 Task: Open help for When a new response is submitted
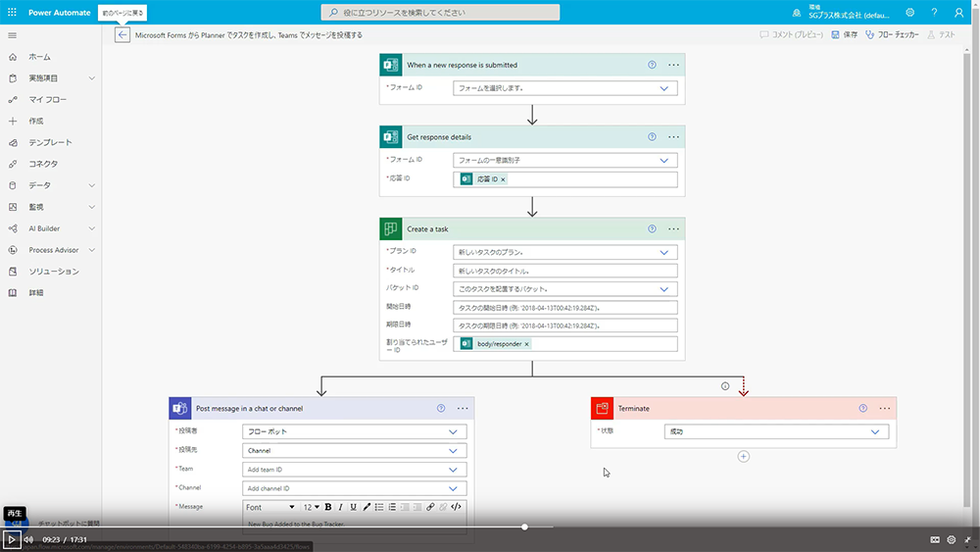[x=652, y=65]
